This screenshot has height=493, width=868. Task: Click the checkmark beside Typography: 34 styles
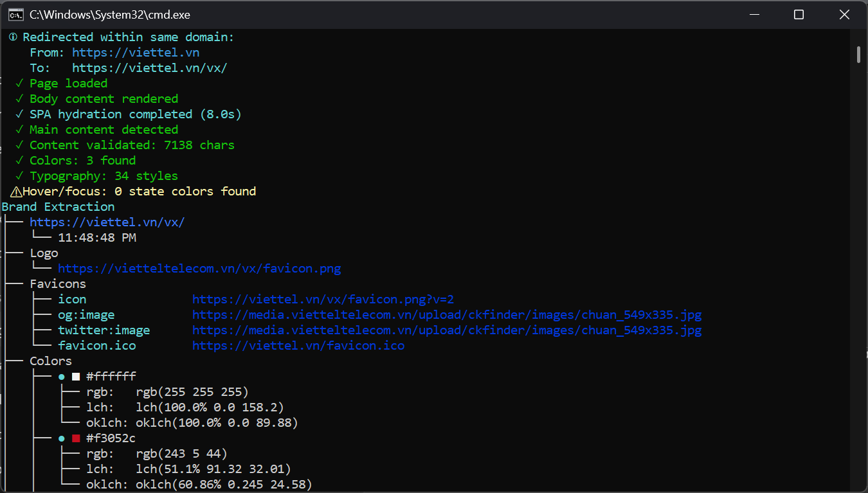coord(20,176)
